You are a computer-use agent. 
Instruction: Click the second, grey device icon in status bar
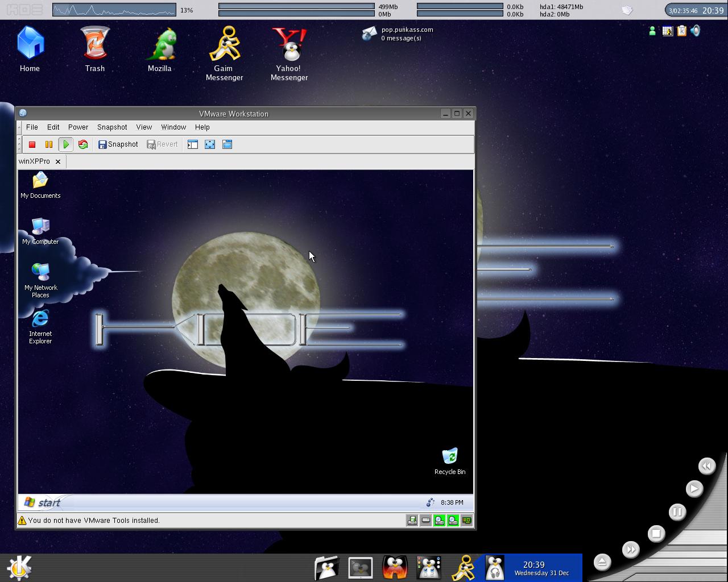426,521
